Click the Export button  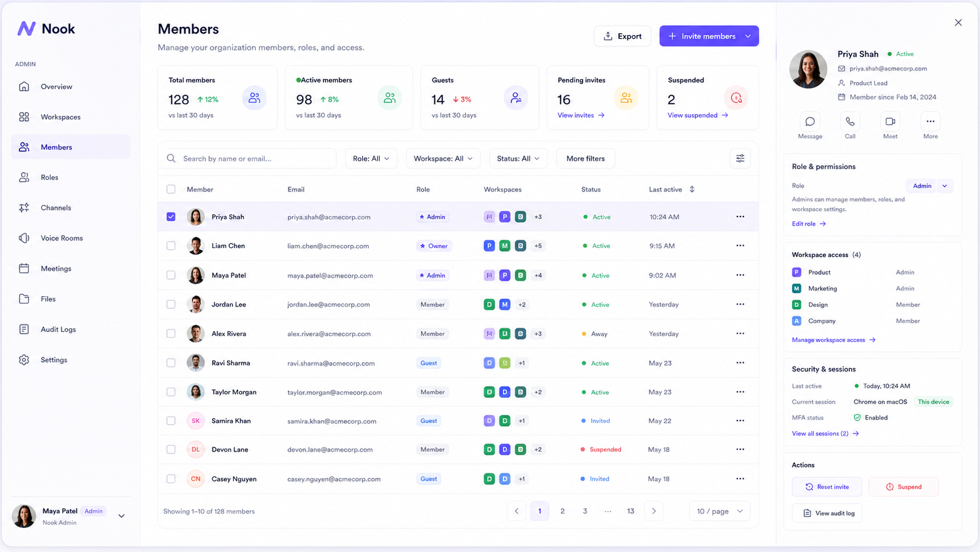pyautogui.click(x=622, y=36)
